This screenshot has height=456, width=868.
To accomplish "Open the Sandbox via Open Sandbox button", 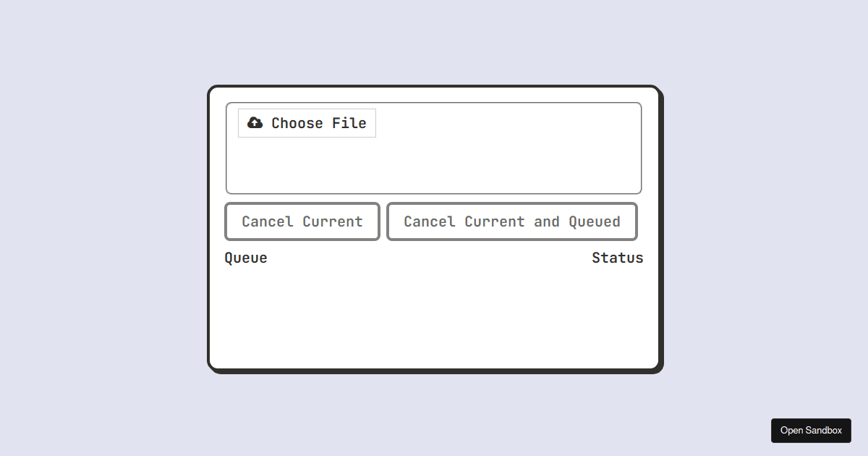I will (x=811, y=430).
